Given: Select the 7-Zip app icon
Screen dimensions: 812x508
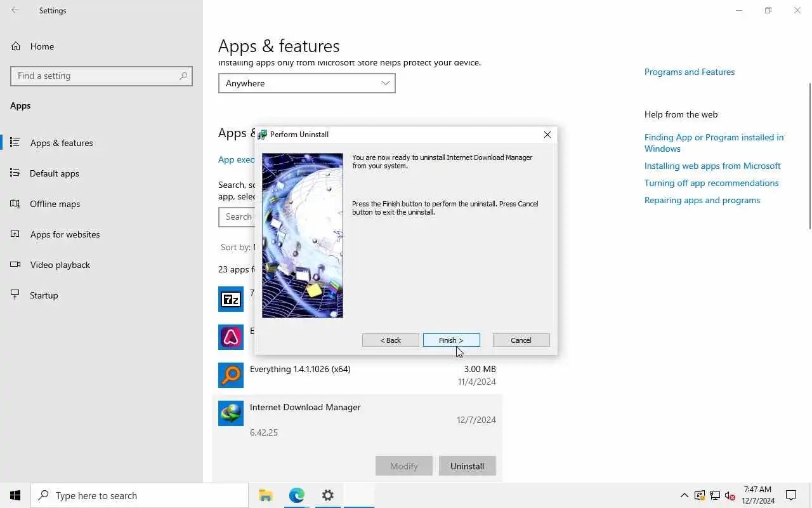Looking at the screenshot, I should click(231, 299).
